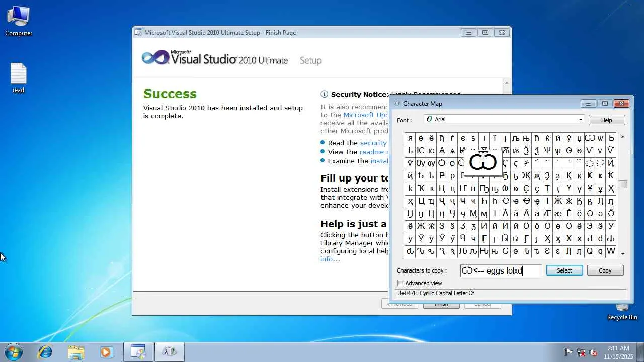Screen dimensions: 644x362
Task: Switch to Character Map taskbar button
Action: (169, 352)
